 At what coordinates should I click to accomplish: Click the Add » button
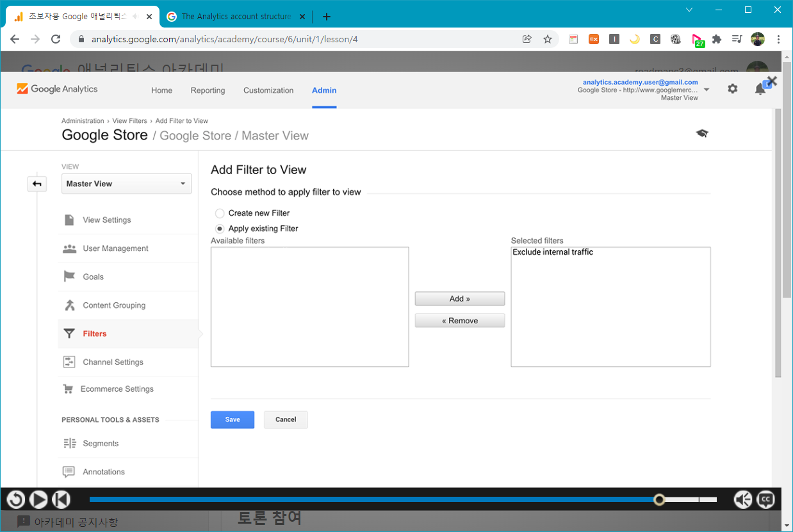[x=460, y=298]
